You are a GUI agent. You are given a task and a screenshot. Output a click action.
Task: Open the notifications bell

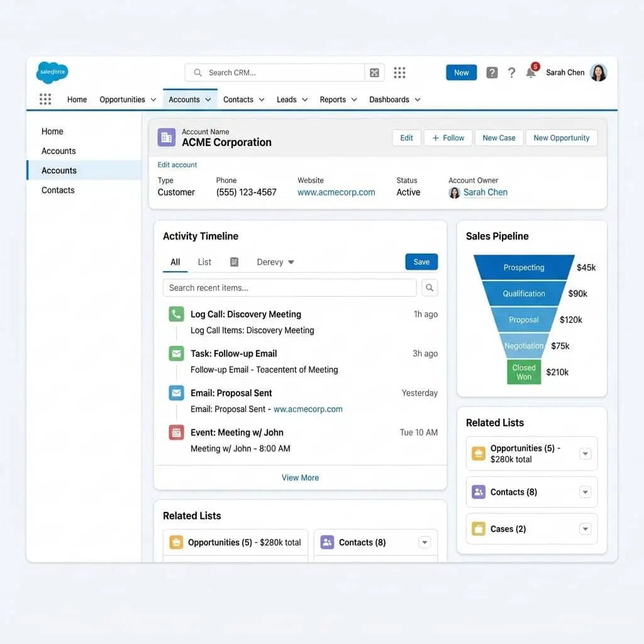(531, 73)
